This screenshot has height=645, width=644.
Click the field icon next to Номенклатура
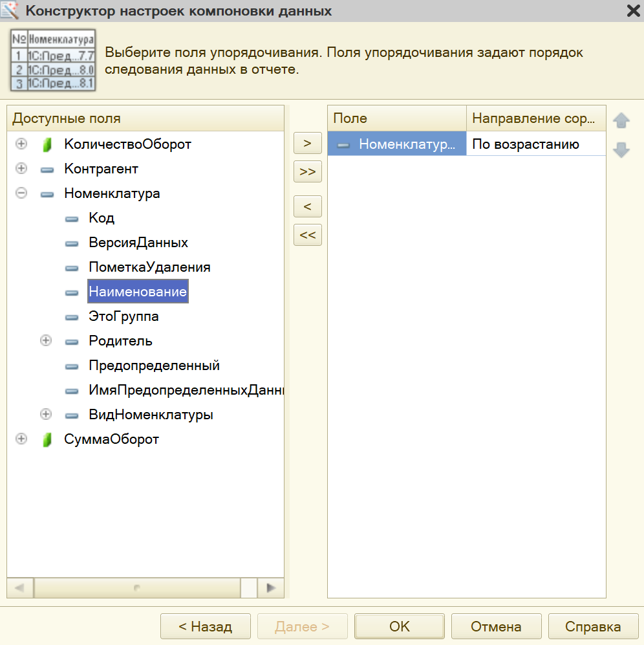click(x=47, y=194)
